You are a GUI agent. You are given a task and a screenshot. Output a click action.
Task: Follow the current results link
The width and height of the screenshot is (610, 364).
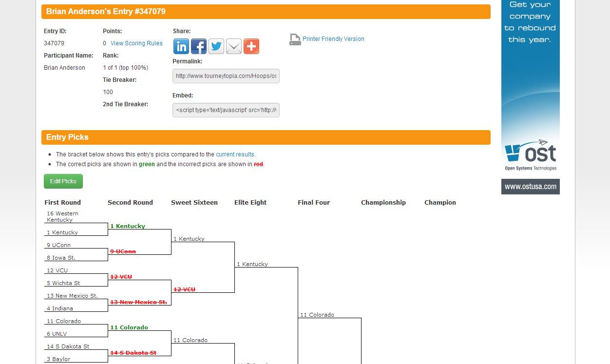235,154
